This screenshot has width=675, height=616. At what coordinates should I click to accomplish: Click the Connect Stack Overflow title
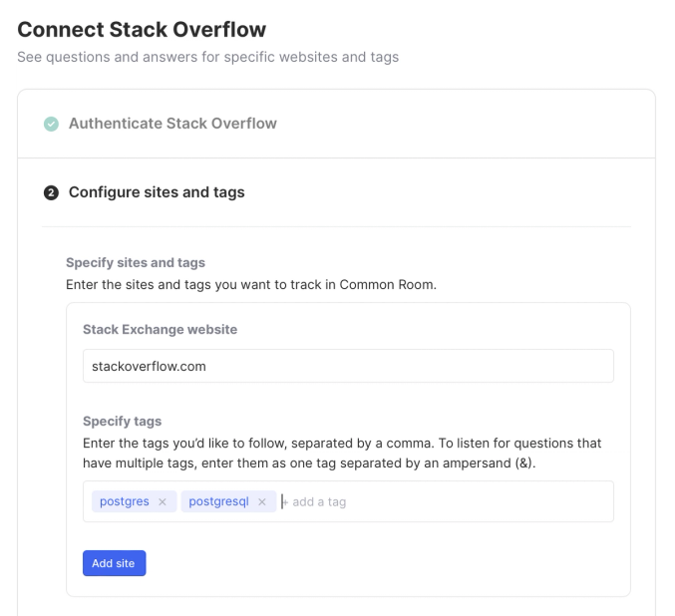pos(142,30)
